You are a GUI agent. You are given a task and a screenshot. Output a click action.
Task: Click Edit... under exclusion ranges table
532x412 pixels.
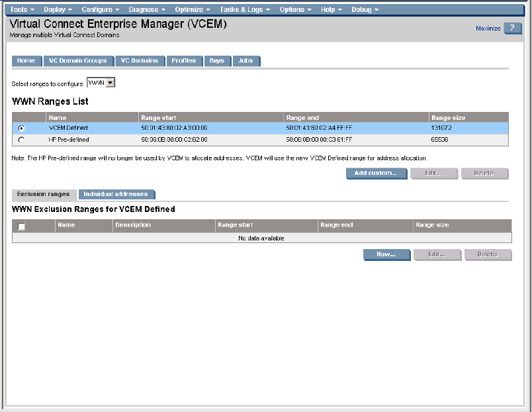tap(437, 254)
